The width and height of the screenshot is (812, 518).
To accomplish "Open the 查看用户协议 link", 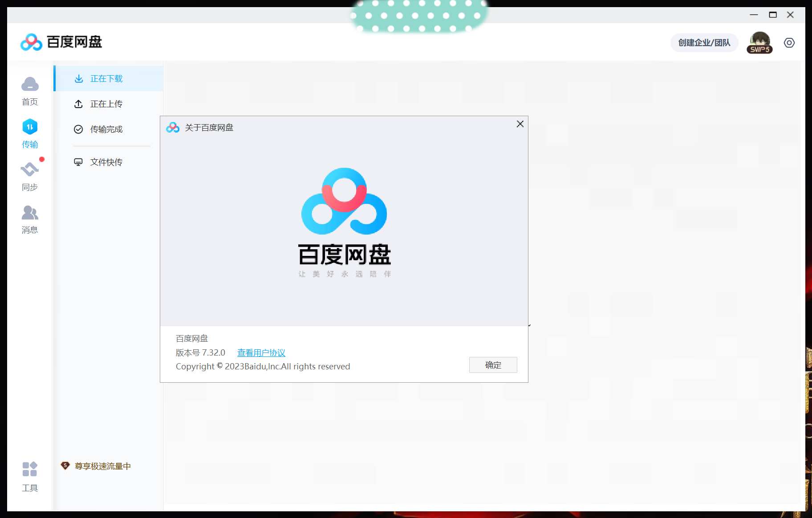I will (x=261, y=353).
